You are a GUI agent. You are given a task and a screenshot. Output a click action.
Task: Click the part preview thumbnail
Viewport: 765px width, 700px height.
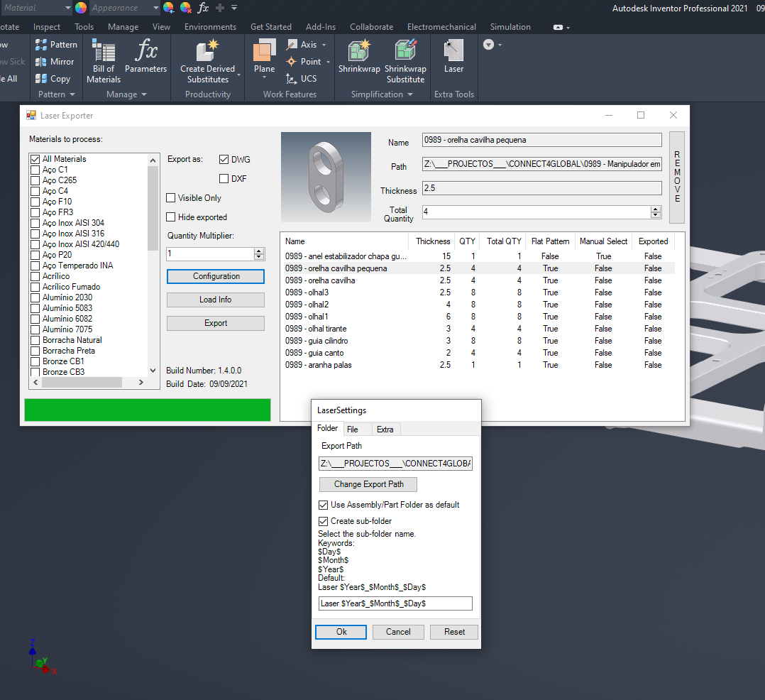click(x=326, y=177)
